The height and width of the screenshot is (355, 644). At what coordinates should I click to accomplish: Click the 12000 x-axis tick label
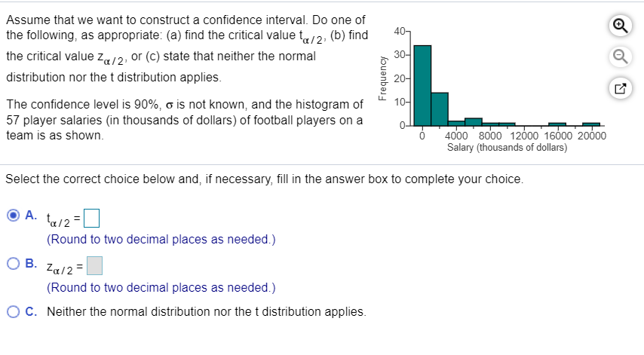524,136
